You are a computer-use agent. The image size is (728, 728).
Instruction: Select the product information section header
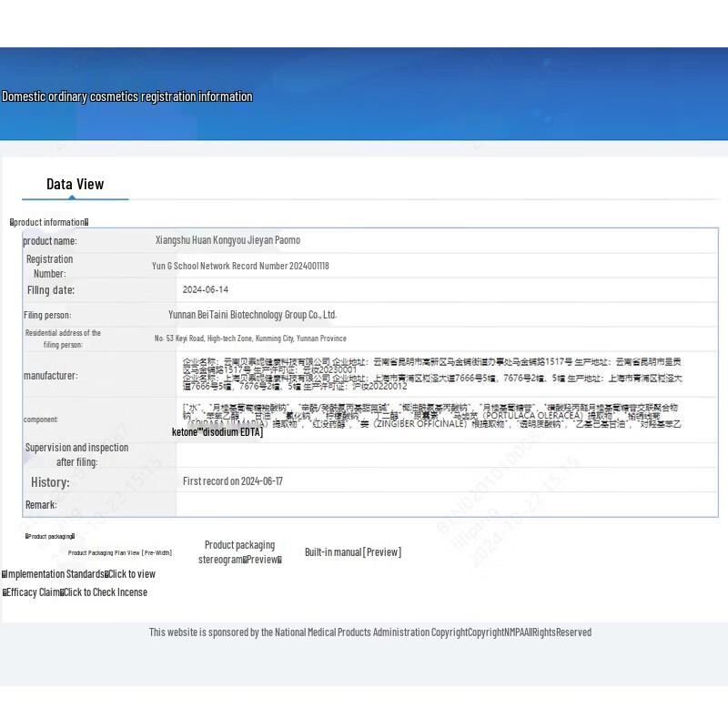point(49,222)
